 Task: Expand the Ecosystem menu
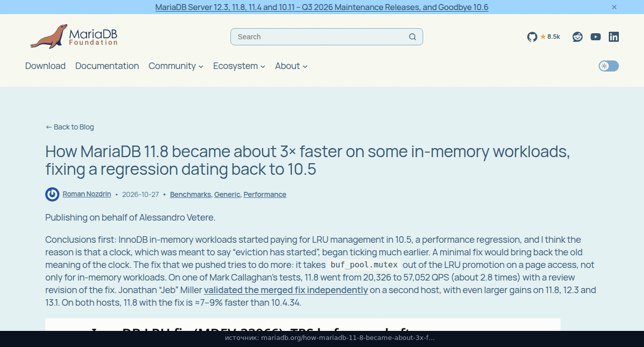pyautogui.click(x=239, y=66)
